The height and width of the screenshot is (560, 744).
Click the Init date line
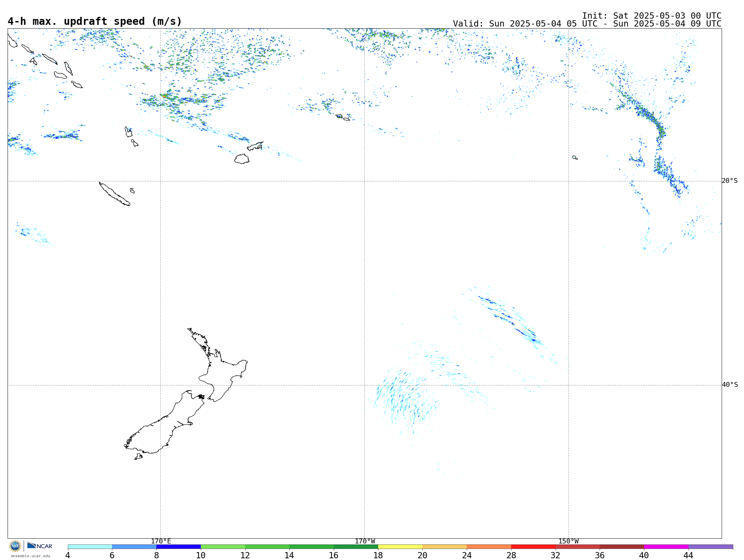click(x=652, y=16)
